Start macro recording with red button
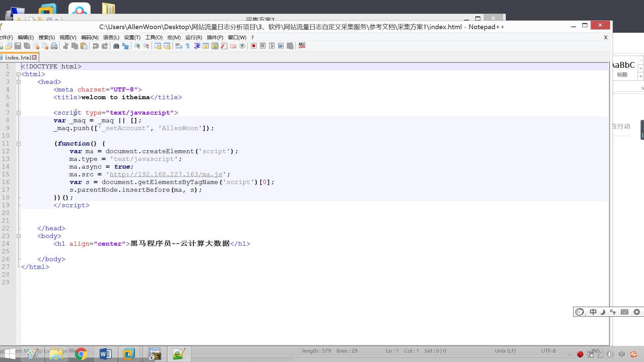This screenshot has width=644, height=362. [254, 46]
